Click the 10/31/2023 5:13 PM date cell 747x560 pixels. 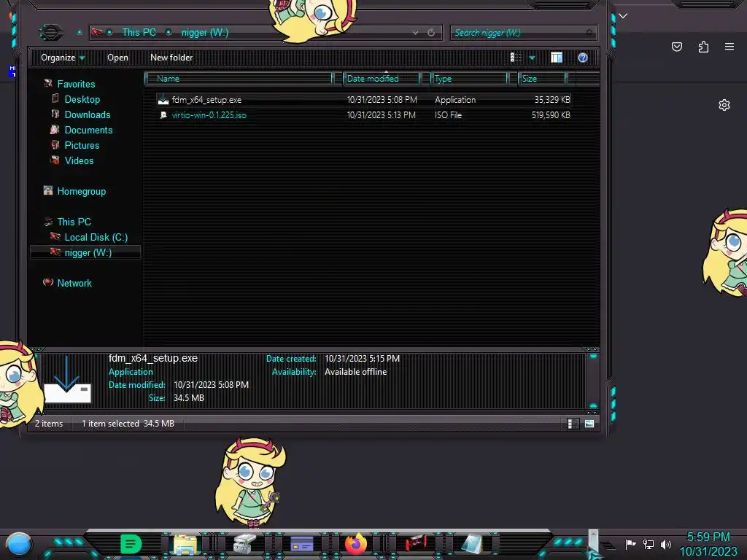click(381, 114)
